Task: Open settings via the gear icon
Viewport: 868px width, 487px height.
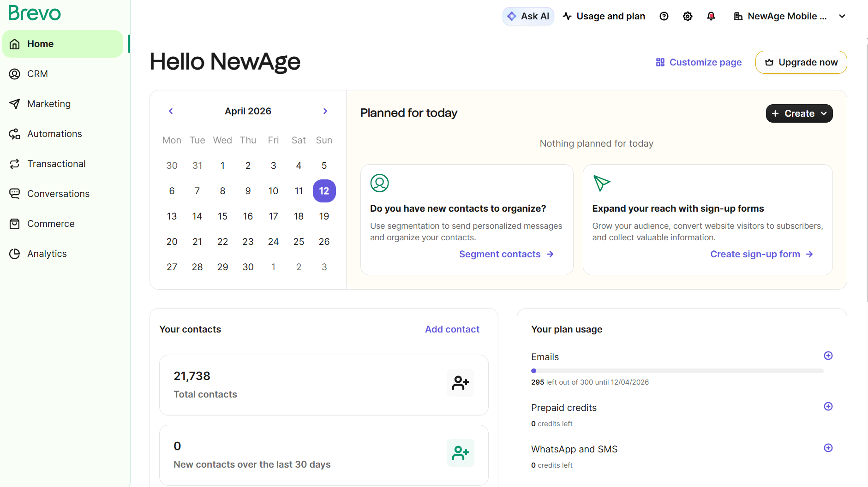Action: click(x=688, y=16)
